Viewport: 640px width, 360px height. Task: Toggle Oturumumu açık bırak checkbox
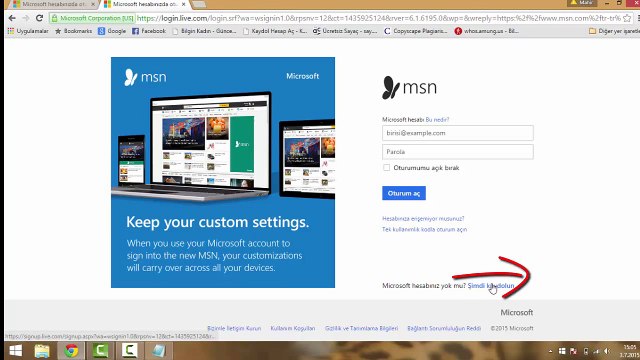386,167
